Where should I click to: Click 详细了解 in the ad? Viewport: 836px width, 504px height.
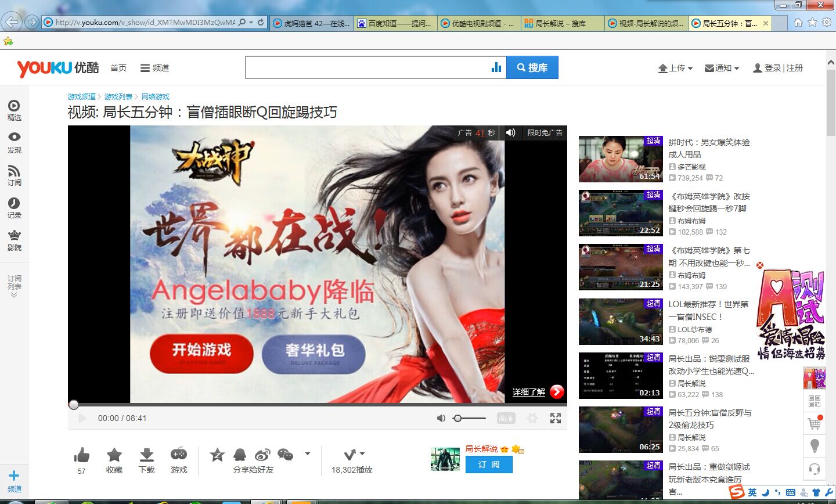point(529,392)
